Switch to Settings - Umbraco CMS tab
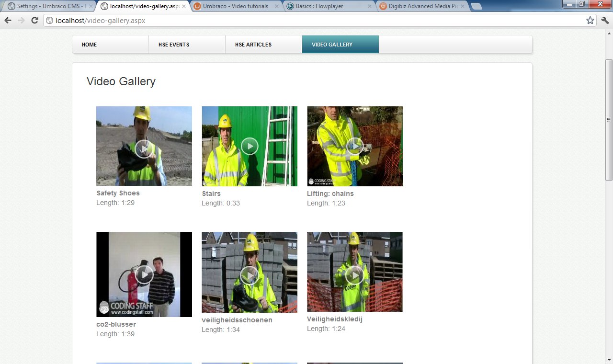This screenshot has height=364, width=613. click(x=48, y=6)
